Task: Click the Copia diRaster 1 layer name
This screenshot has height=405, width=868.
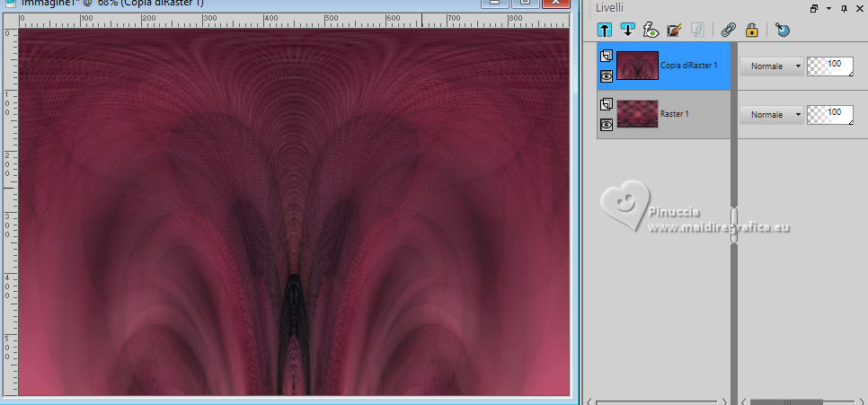Action: tap(688, 66)
